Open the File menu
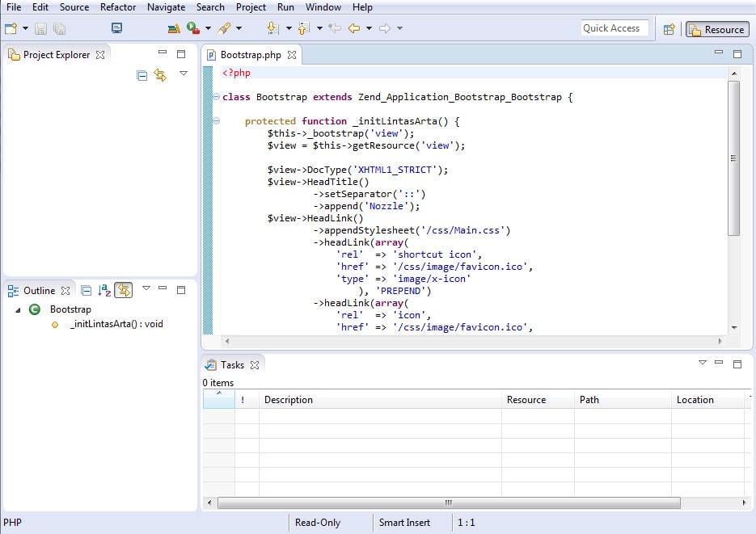This screenshot has width=756, height=534. tap(14, 7)
